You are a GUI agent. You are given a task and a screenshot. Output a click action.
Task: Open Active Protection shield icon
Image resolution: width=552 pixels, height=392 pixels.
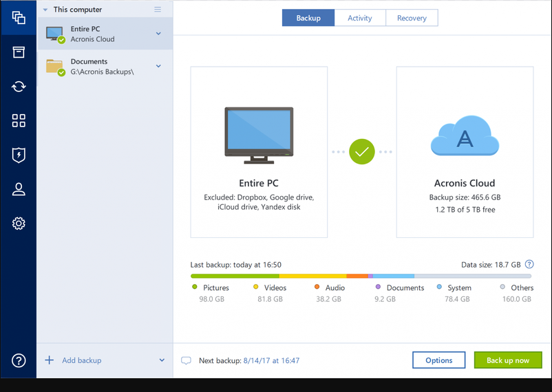tap(19, 155)
